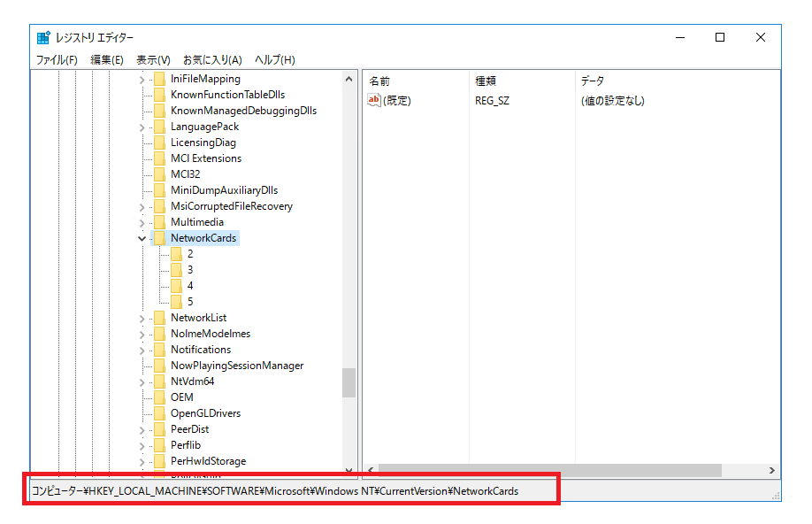Click the folder icon of subkey 5
This screenshot has height=524, width=812.
click(x=177, y=302)
